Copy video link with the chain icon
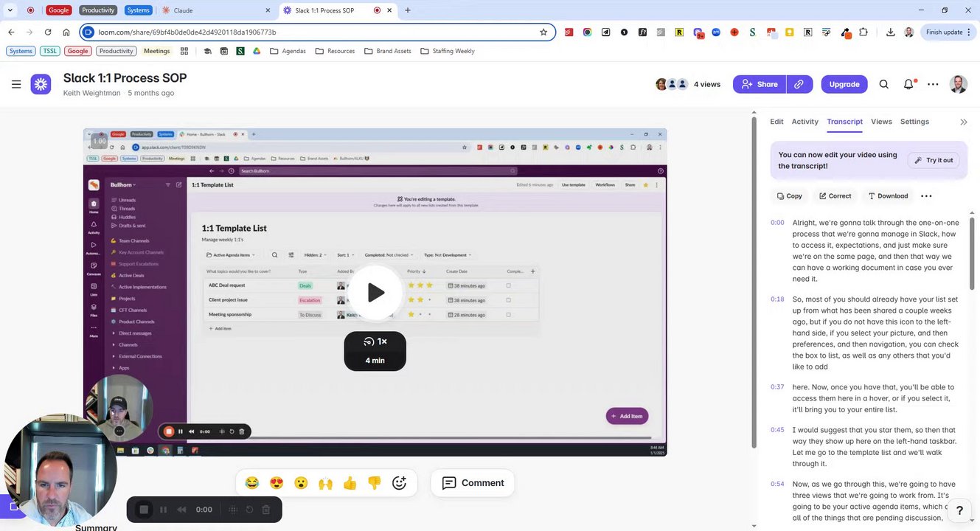Screen dimensions: 980x531 click(x=799, y=84)
